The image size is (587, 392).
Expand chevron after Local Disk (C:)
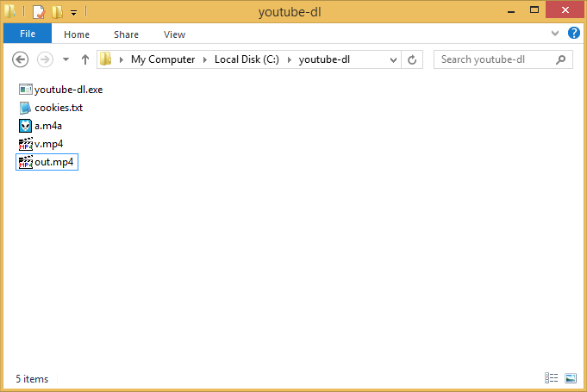[x=290, y=59]
